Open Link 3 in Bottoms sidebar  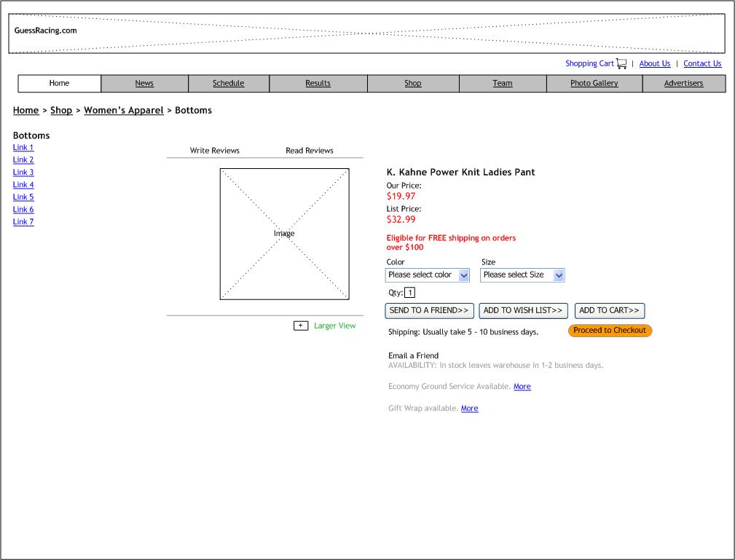coord(23,173)
